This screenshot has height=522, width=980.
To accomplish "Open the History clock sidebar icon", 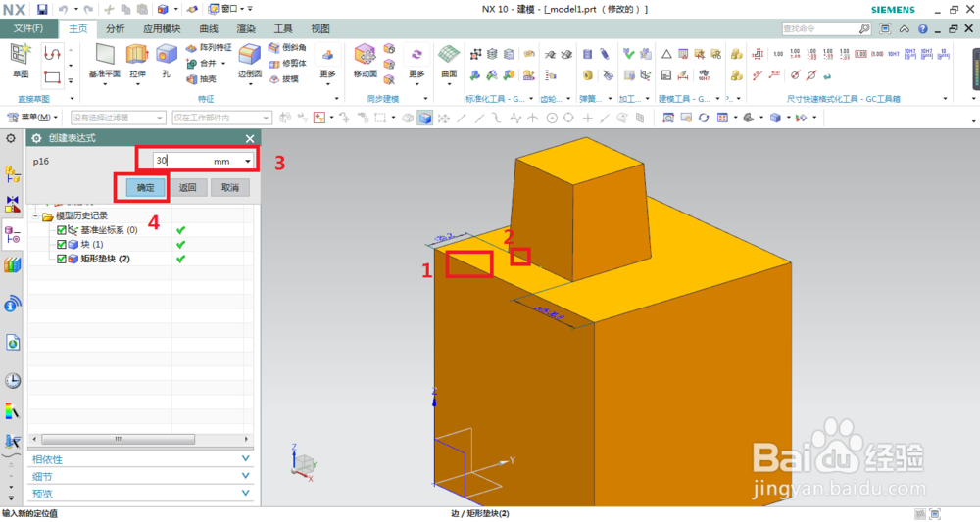I will coord(13,380).
